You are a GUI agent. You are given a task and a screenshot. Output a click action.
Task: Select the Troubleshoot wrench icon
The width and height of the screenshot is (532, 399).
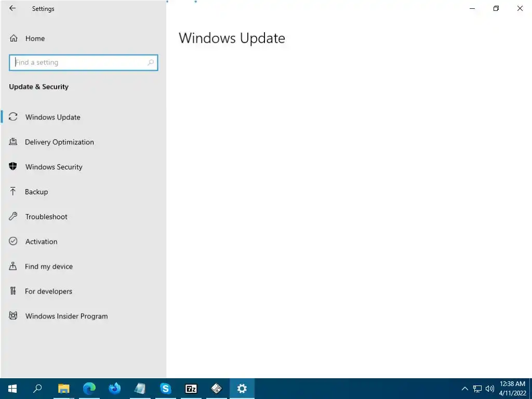[x=13, y=216]
